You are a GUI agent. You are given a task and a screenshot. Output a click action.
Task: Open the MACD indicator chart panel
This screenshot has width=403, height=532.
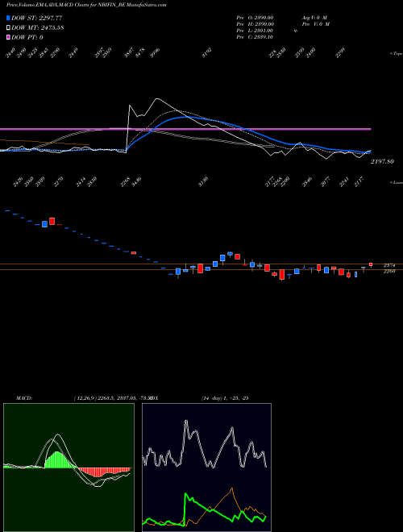pos(69,468)
